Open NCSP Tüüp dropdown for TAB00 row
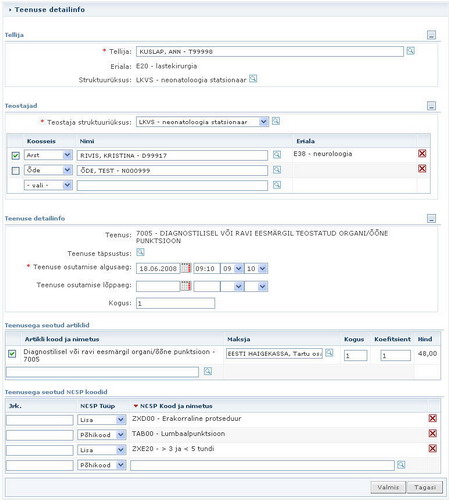 (x=102, y=435)
